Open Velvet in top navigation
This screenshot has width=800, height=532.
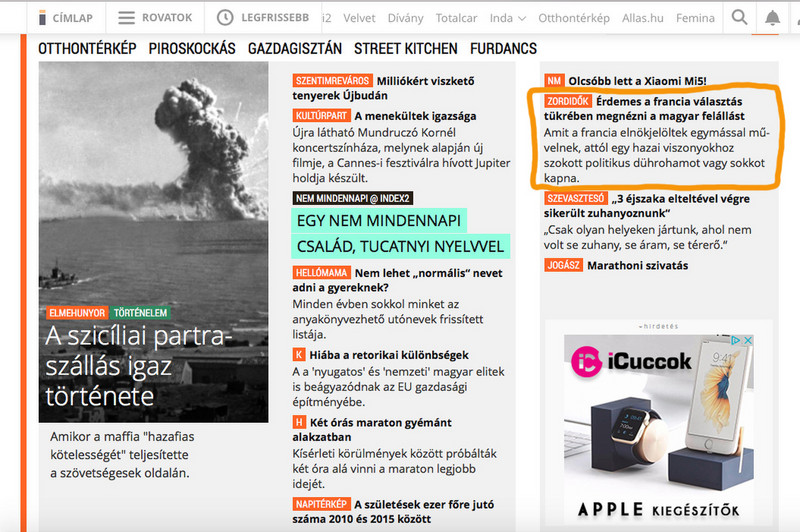coord(359,18)
